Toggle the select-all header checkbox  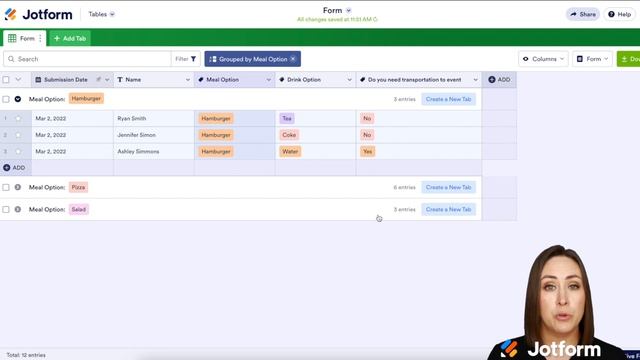point(6,80)
